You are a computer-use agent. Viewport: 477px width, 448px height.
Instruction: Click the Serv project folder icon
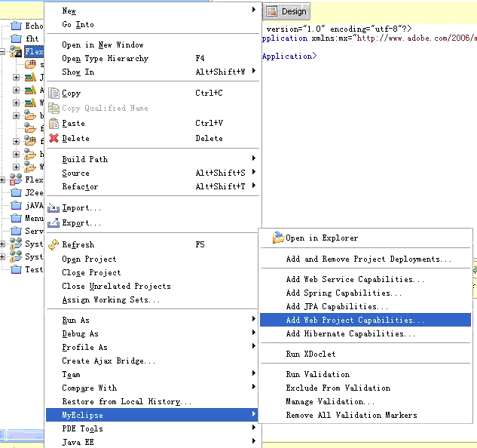16,231
